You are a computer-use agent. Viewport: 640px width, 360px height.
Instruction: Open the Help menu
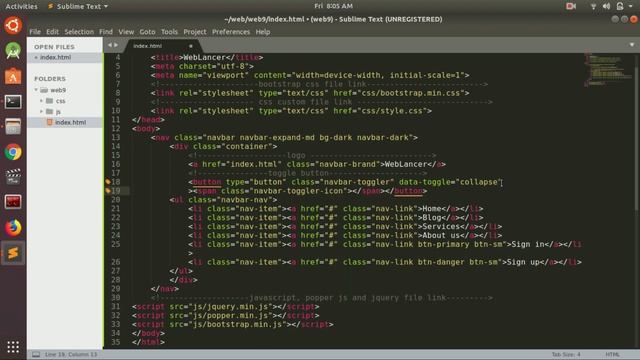[263, 32]
